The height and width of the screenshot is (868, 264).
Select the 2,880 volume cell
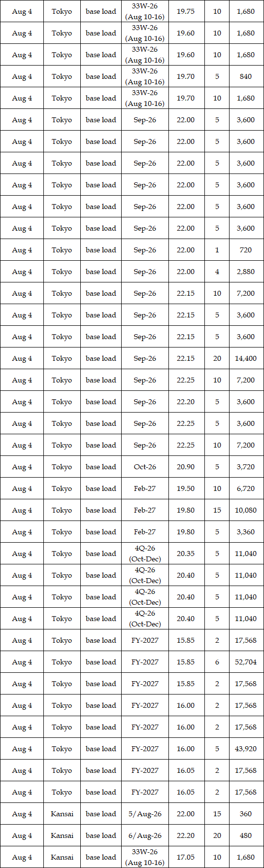(246, 272)
